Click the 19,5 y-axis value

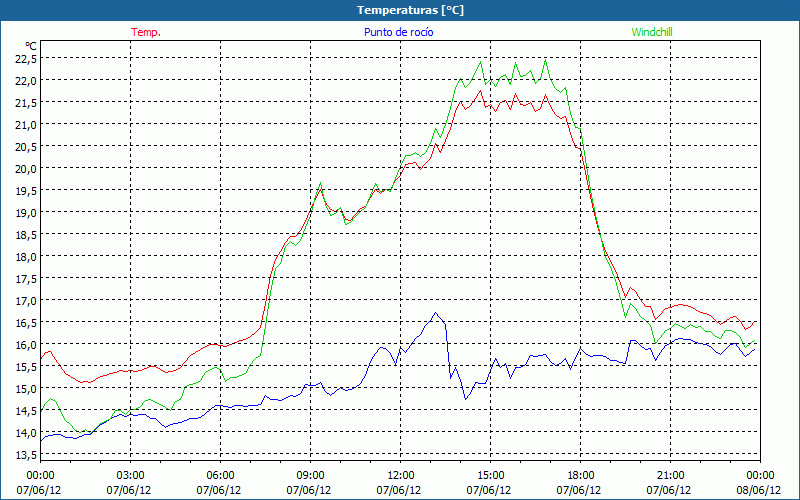pyautogui.click(x=26, y=190)
